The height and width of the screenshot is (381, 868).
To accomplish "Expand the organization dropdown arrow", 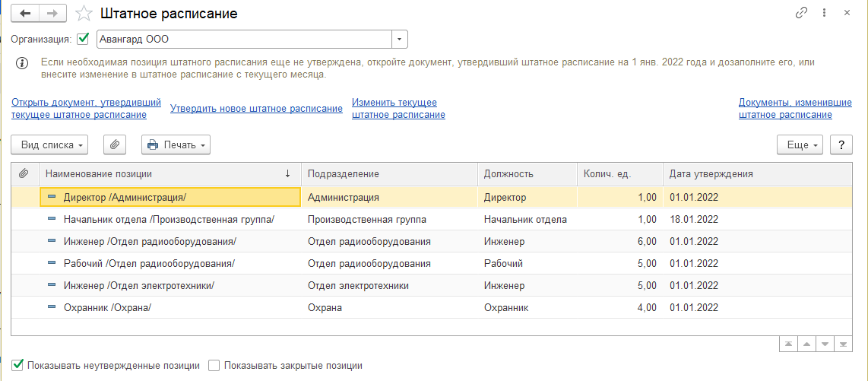I will [400, 39].
